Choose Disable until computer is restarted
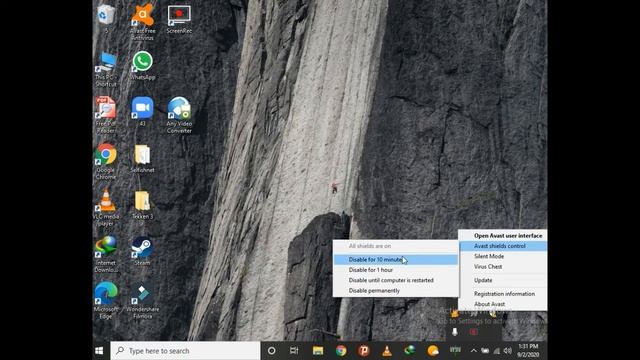640x360 pixels. [396, 280]
